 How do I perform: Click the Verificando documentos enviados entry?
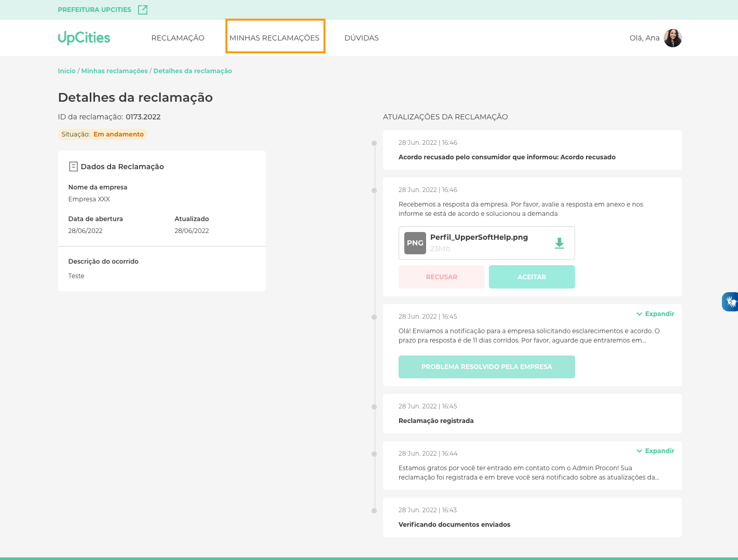pyautogui.click(x=532, y=517)
